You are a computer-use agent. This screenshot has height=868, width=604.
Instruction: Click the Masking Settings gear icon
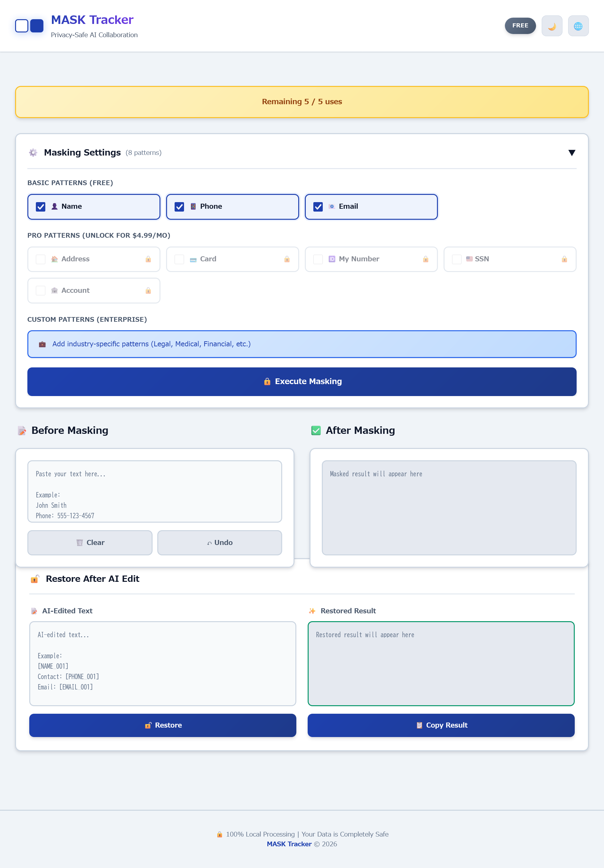click(33, 152)
